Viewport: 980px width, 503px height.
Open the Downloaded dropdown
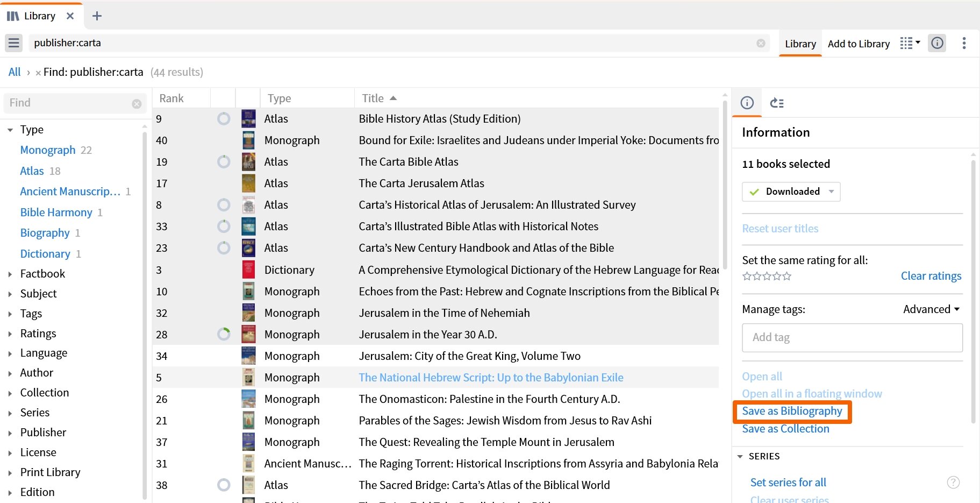click(x=791, y=192)
